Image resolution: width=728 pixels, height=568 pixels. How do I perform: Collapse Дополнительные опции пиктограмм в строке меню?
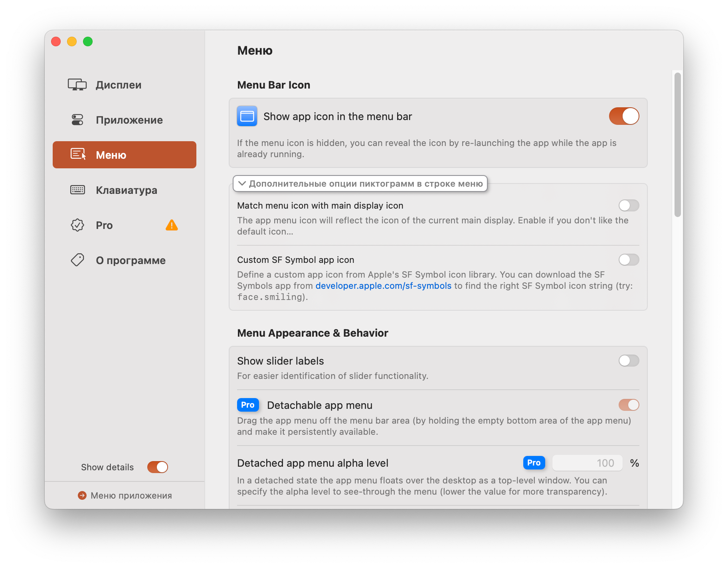[x=360, y=183]
